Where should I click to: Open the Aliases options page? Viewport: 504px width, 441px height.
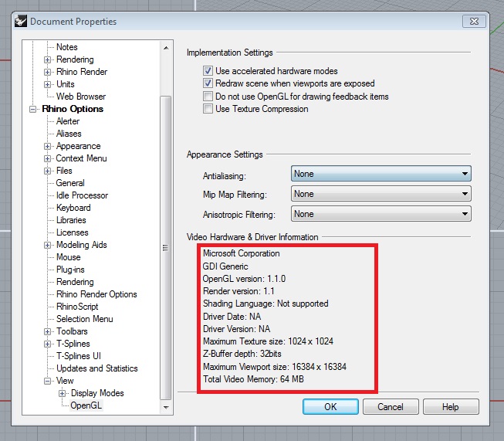click(x=69, y=134)
